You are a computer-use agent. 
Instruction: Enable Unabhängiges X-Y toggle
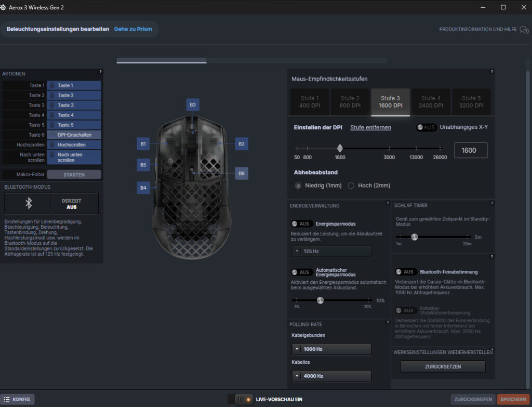[x=427, y=127]
